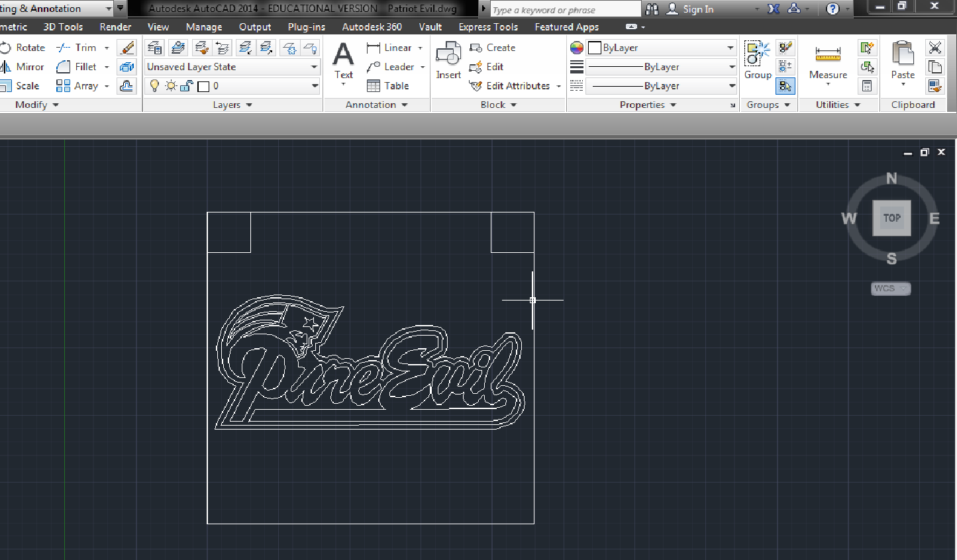The image size is (957, 560).
Task: Click the Edit block button
Action: pyautogui.click(x=486, y=67)
